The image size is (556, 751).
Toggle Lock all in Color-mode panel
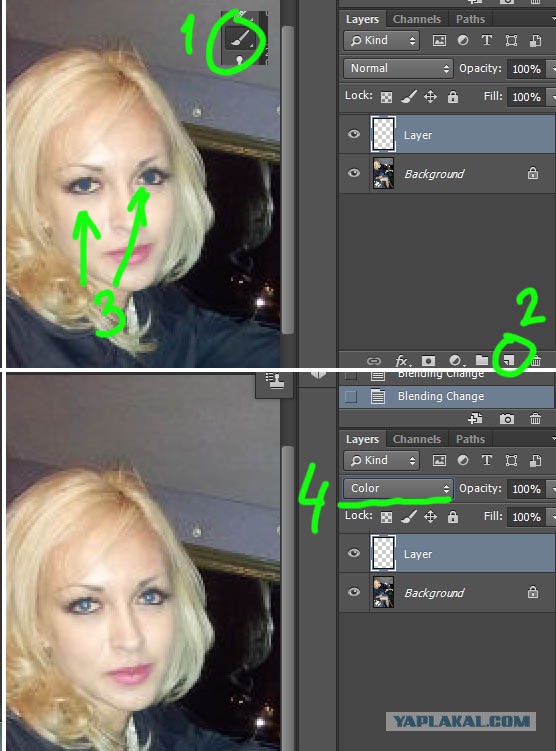click(x=453, y=517)
